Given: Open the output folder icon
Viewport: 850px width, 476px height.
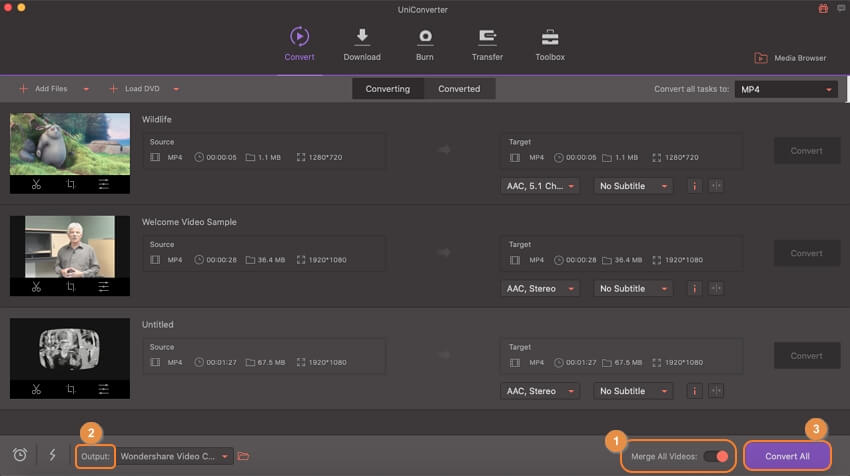Looking at the screenshot, I should [x=243, y=456].
